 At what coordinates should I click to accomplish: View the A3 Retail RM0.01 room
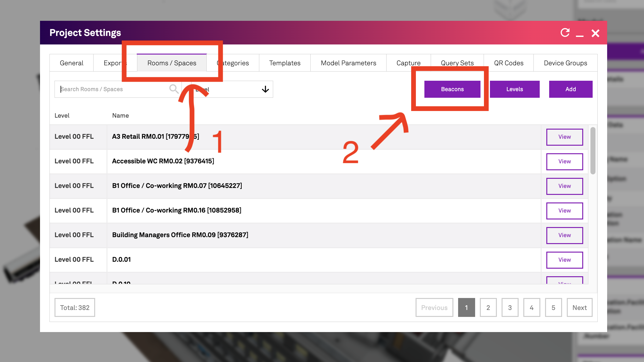pos(564,137)
